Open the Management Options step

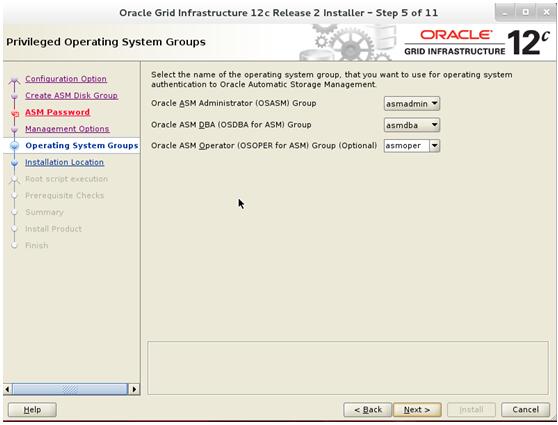(x=67, y=129)
